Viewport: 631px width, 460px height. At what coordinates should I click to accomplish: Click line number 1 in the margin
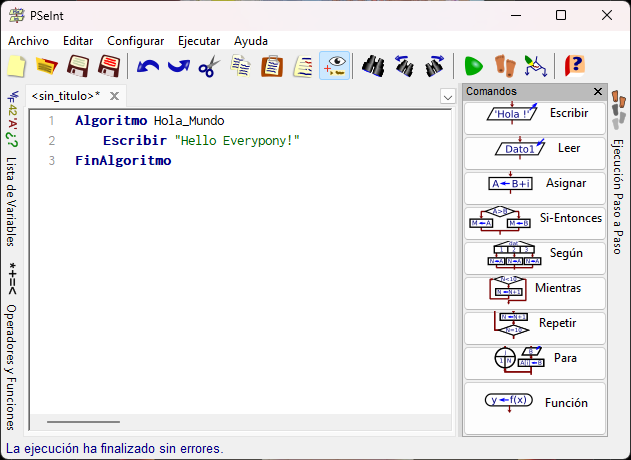pos(51,121)
